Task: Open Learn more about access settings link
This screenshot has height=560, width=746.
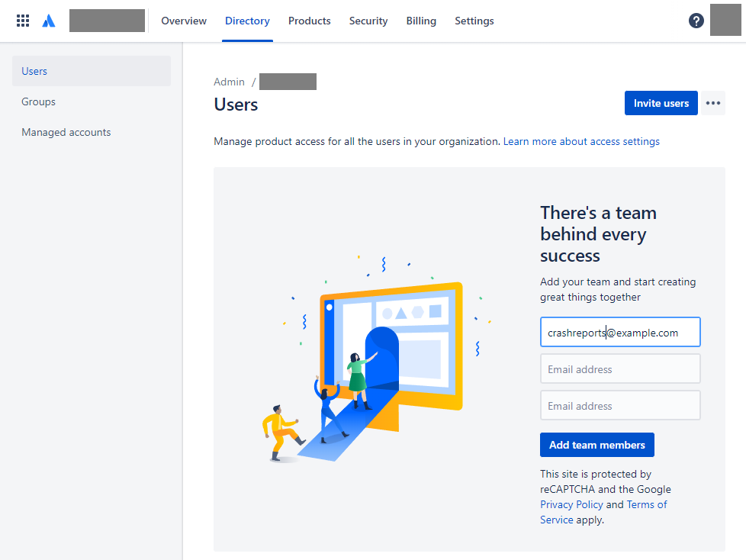Action: (581, 141)
